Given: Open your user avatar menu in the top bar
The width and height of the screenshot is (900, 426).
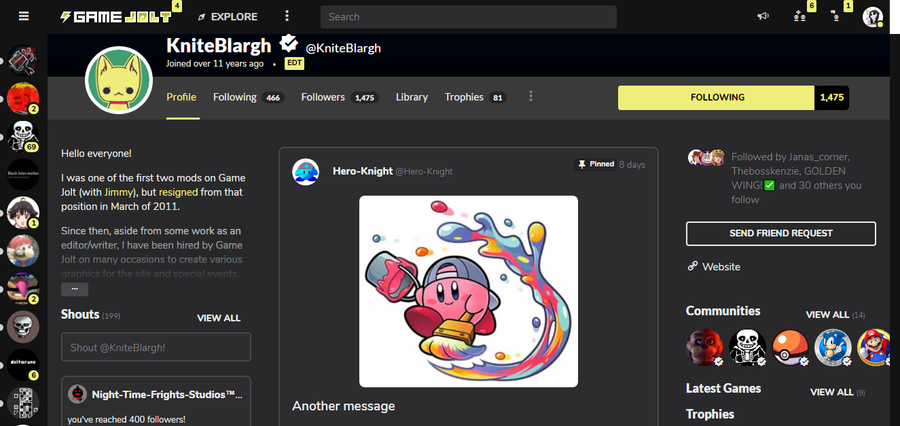Looking at the screenshot, I should (872, 17).
